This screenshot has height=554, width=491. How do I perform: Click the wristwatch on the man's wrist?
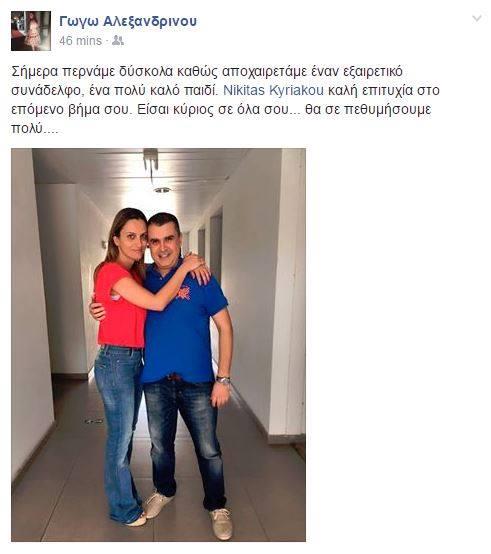(223, 380)
